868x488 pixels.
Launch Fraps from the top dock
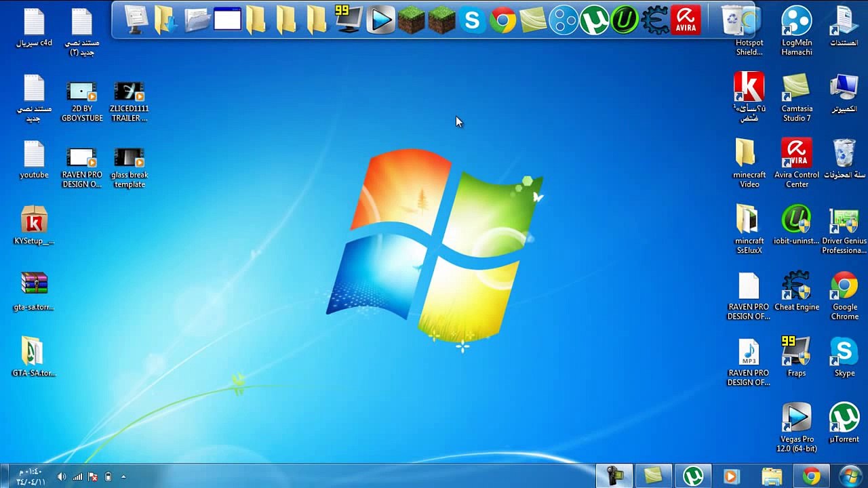[349, 20]
